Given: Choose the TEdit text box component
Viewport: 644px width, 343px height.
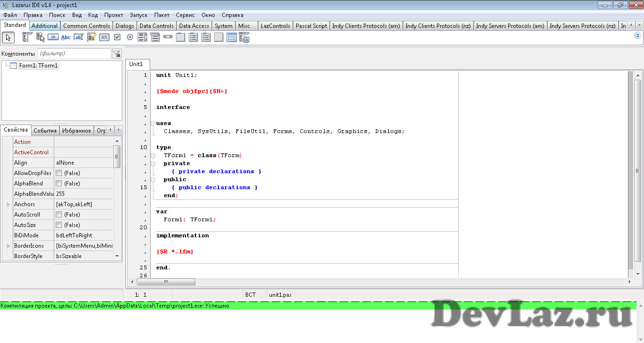Looking at the screenshot, I should pyautogui.click(x=79, y=37).
